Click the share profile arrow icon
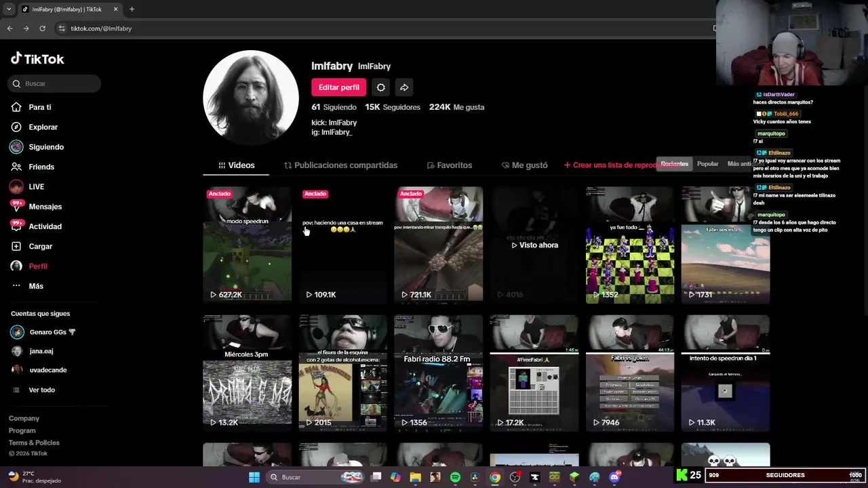This screenshot has height=488, width=868. click(x=404, y=87)
